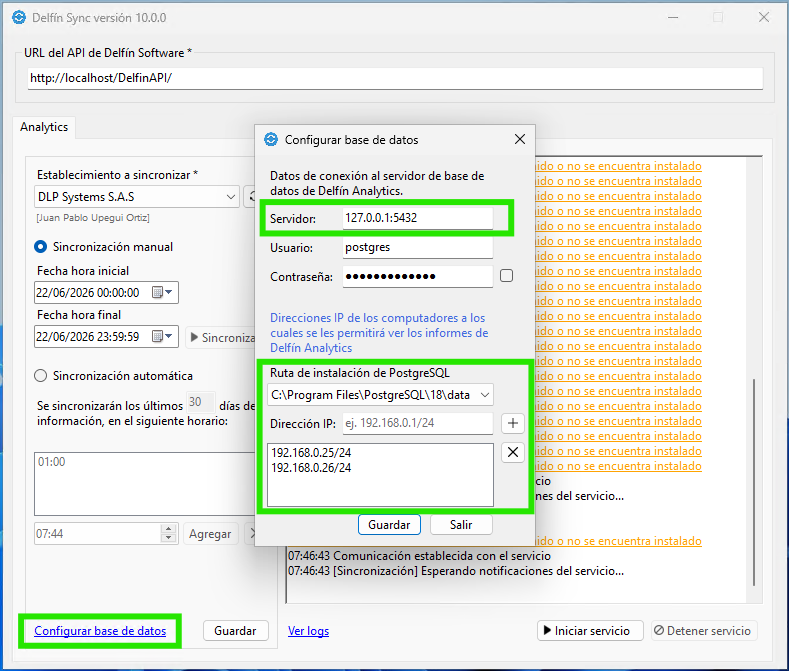Click the API URL input field
The height and width of the screenshot is (671, 789).
pyautogui.click(x=395, y=78)
